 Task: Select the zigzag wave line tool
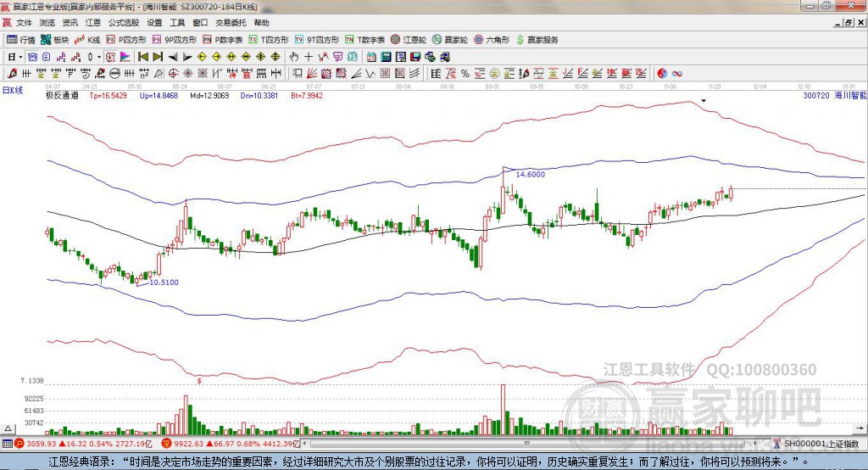[370, 73]
